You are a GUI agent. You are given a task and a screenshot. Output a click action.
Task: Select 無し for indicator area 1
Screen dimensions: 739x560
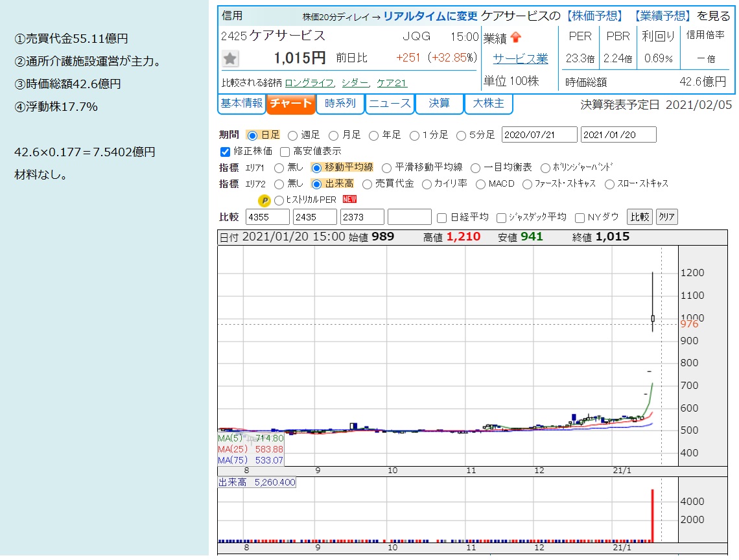tap(279, 168)
